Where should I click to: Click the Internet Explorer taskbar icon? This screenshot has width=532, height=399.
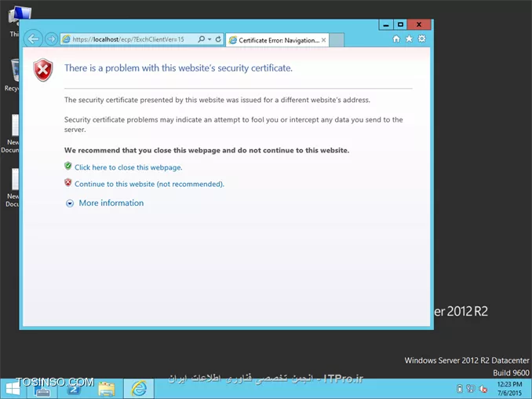pos(139,389)
